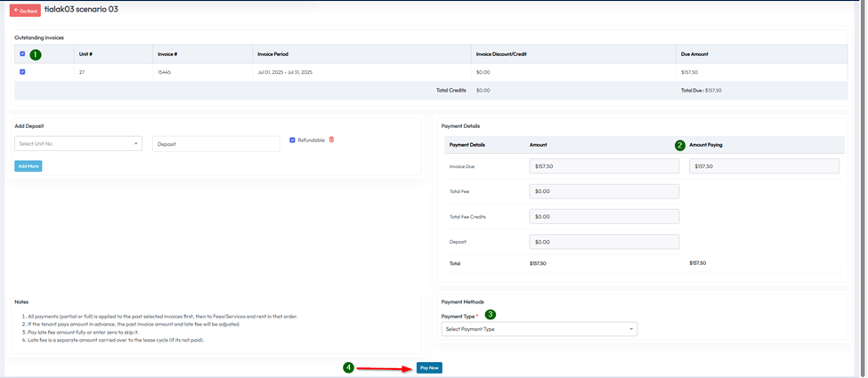Toggle the Refundable checkbox

point(292,140)
